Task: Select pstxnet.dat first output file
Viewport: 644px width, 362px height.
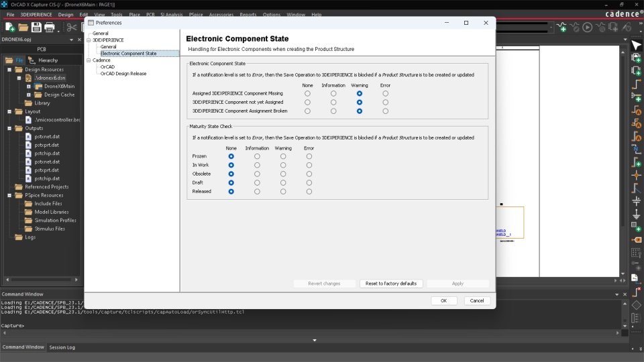Action: pyautogui.click(x=47, y=137)
